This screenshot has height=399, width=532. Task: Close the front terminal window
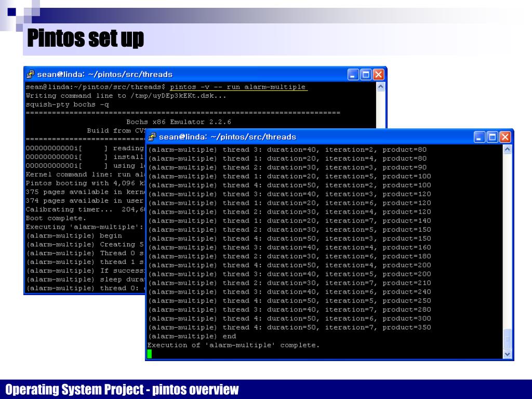click(505, 137)
